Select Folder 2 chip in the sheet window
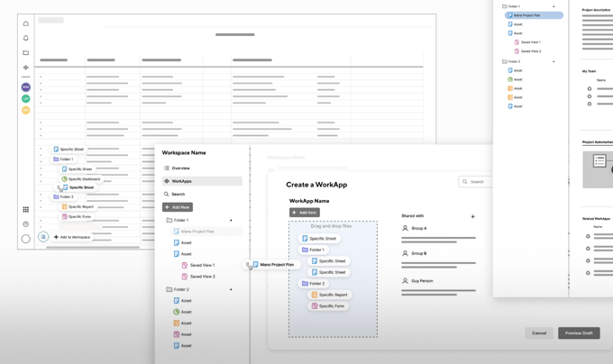Image resolution: width=613 pixels, height=364 pixels. [63, 196]
